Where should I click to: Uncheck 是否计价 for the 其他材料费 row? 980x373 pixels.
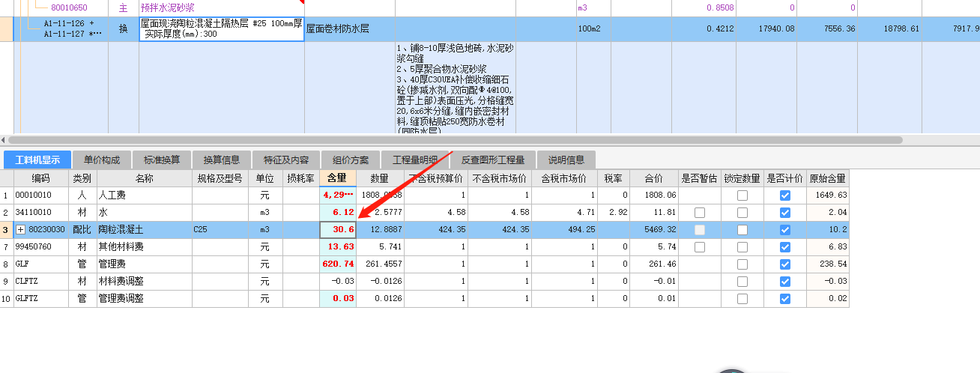tap(784, 246)
